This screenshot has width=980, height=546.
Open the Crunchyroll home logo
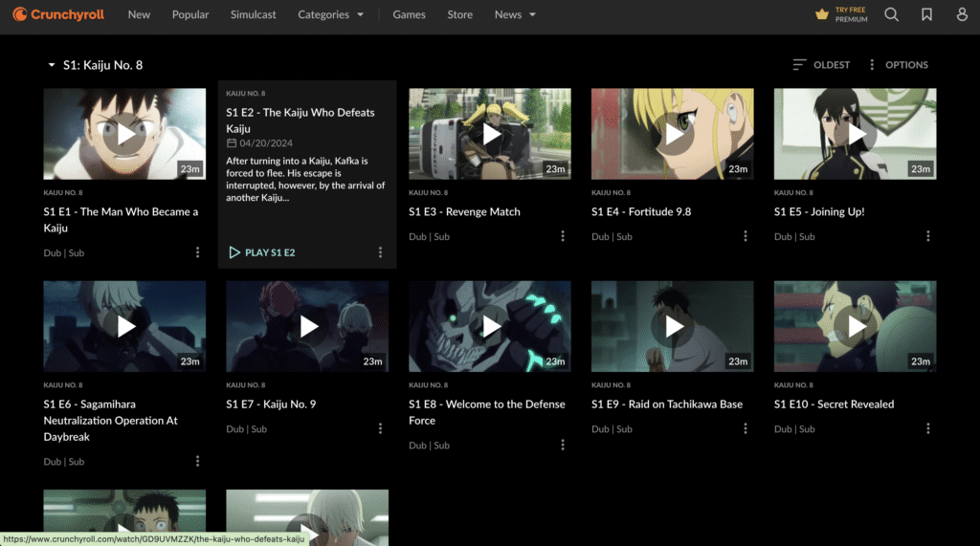click(x=58, y=14)
